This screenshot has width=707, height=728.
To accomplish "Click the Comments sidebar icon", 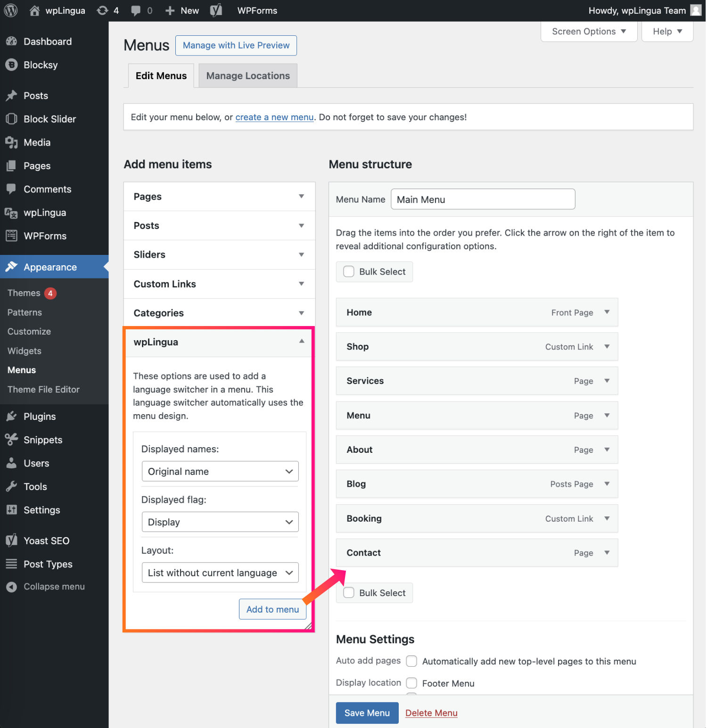I will [x=11, y=189].
